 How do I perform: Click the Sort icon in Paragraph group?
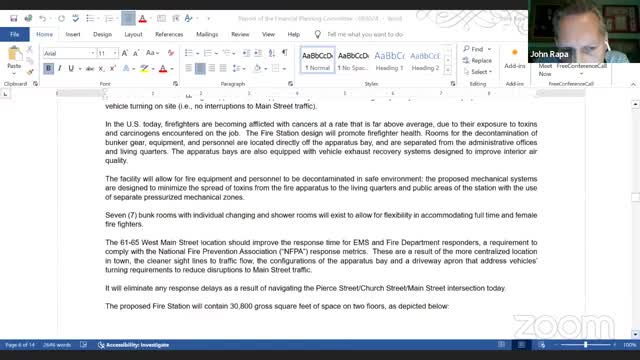[272, 53]
